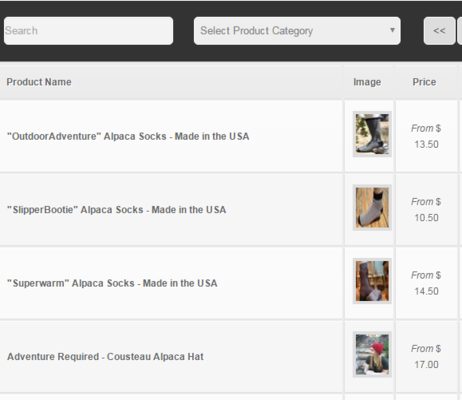
Task: Click the Image column header
Action: tap(367, 82)
